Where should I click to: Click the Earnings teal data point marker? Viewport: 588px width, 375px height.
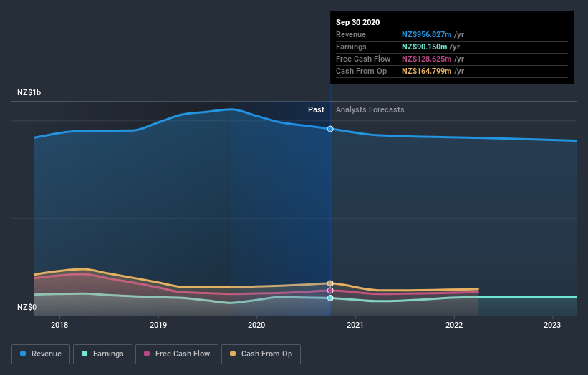click(x=330, y=298)
